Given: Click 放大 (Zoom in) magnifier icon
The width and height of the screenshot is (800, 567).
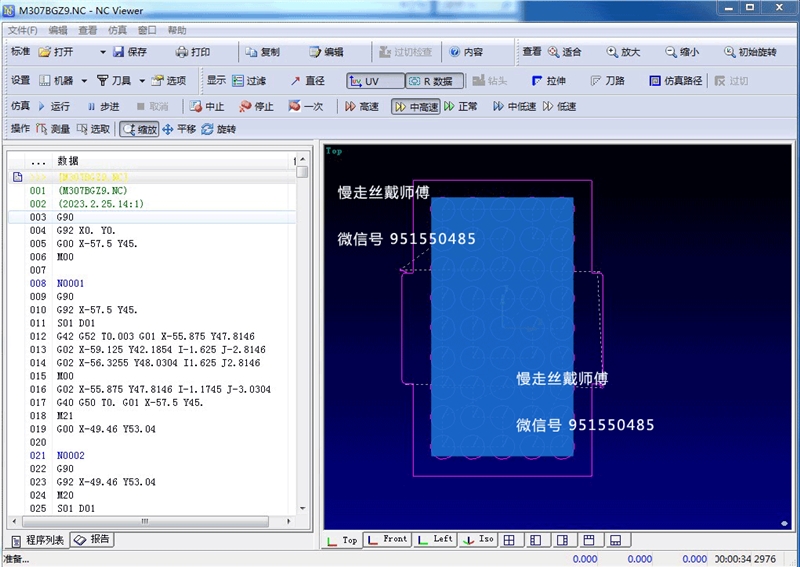Looking at the screenshot, I should point(612,52).
